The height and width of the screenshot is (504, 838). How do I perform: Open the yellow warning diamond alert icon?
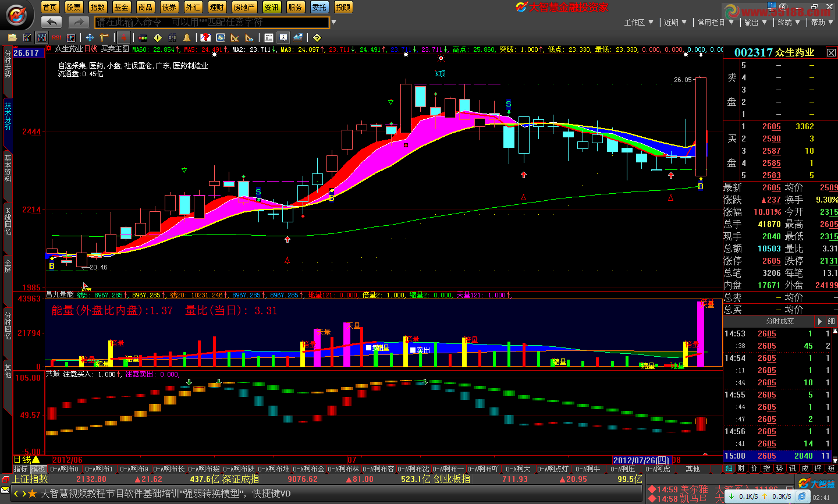pos(158,37)
